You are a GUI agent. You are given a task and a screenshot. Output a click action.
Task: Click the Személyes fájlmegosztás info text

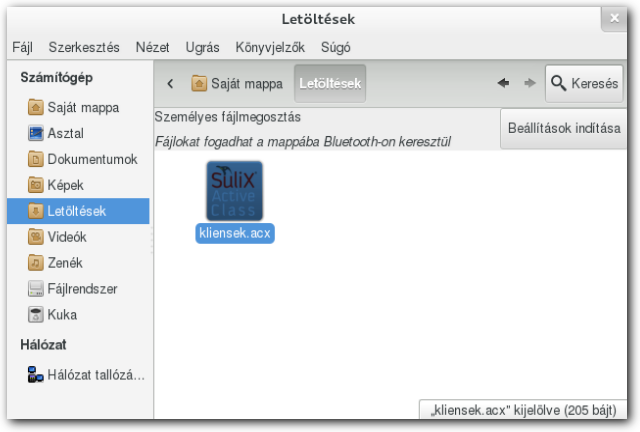click(227, 117)
